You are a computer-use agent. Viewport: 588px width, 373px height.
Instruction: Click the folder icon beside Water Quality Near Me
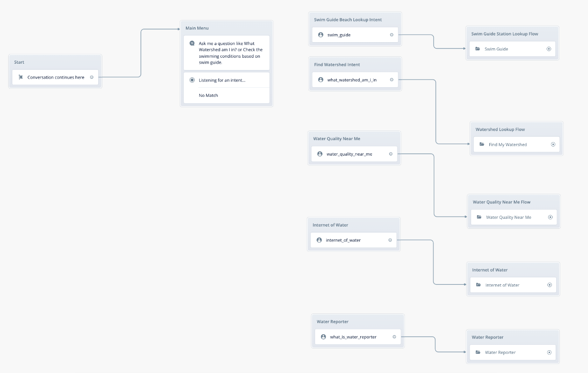pyautogui.click(x=479, y=217)
